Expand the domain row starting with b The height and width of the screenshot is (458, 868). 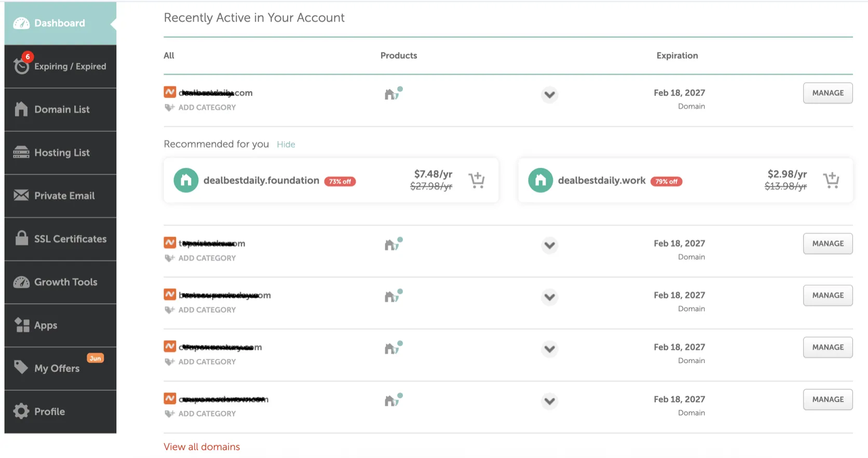[x=550, y=297]
